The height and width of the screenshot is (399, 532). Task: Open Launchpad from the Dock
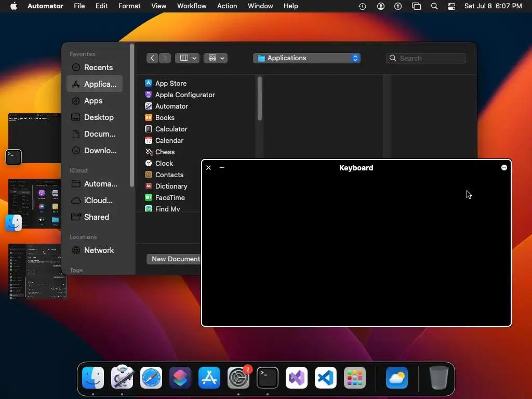click(x=355, y=378)
